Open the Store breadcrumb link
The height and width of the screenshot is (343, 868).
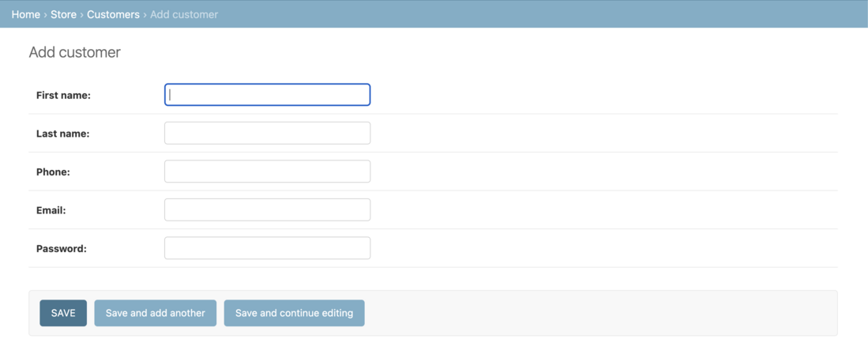coord(63,14)
